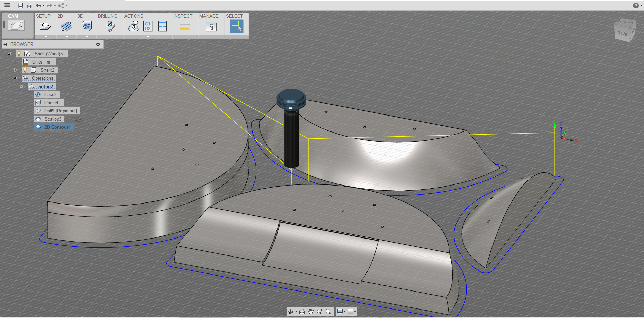Viewport: 644px width, 318px height.
Task: Select the Units: mm entry
Action: coord(42,62)
